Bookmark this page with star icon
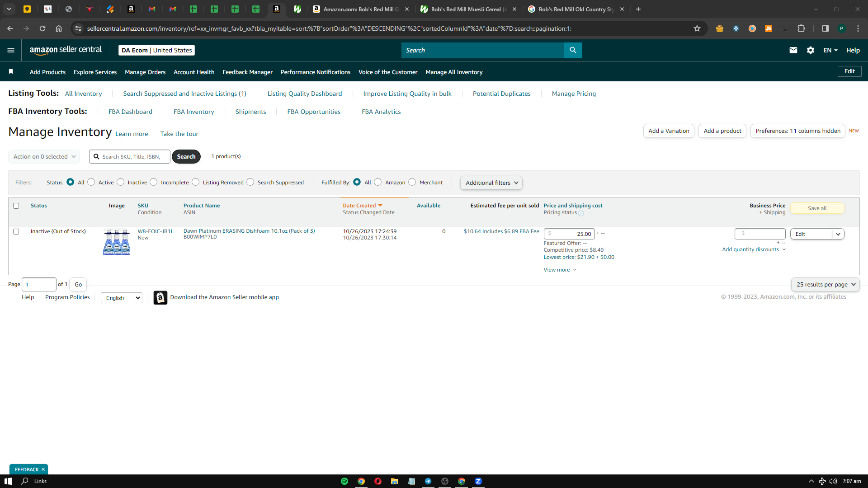Viewport: 868px width, 488px height. click(x=697, y=28)
